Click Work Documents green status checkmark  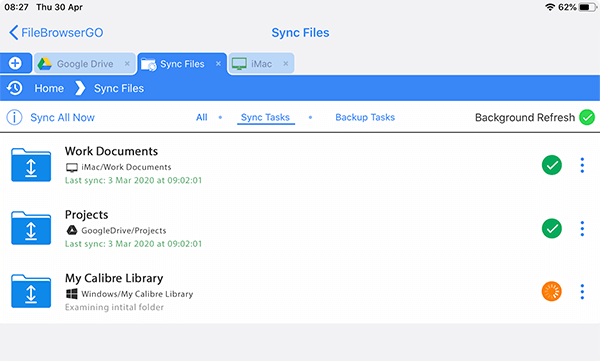(552, 165)
